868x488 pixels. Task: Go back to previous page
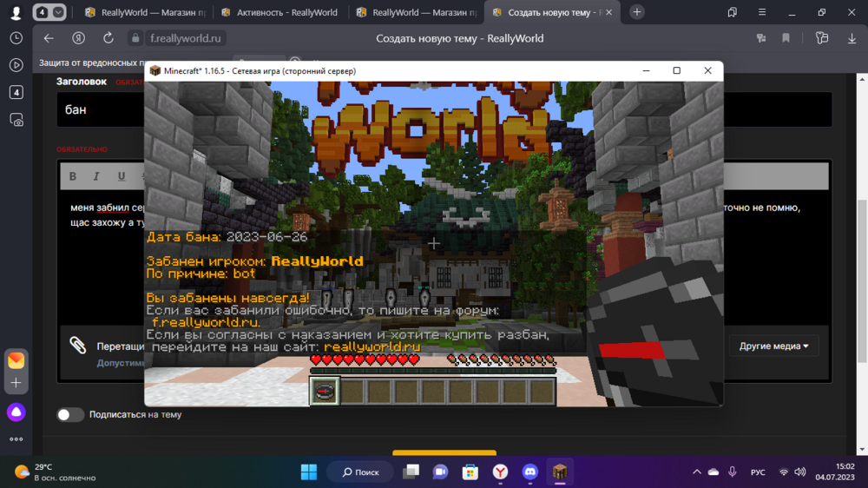pyautogui.click(x=49, y=38)
